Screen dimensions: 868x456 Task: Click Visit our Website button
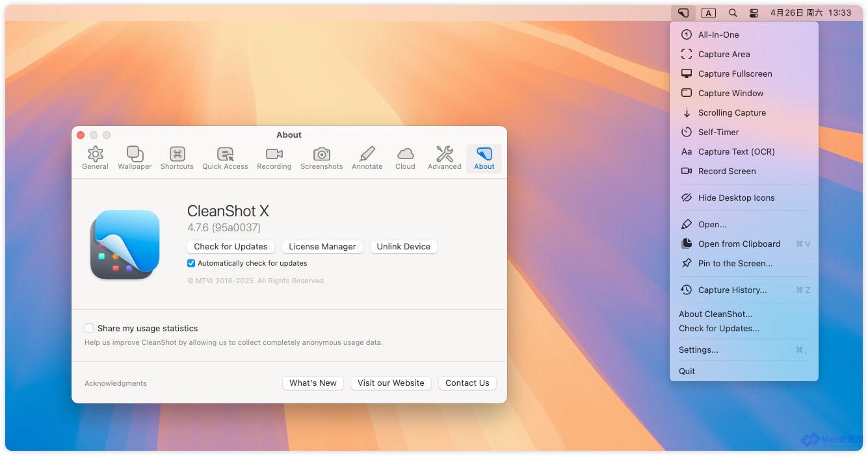click(391, 383)
